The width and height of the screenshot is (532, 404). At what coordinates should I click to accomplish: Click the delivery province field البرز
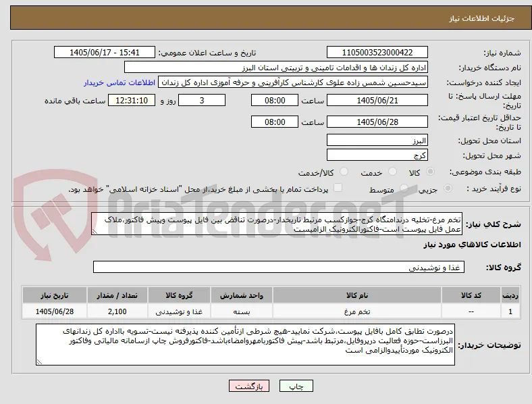(x=377, y=140)
